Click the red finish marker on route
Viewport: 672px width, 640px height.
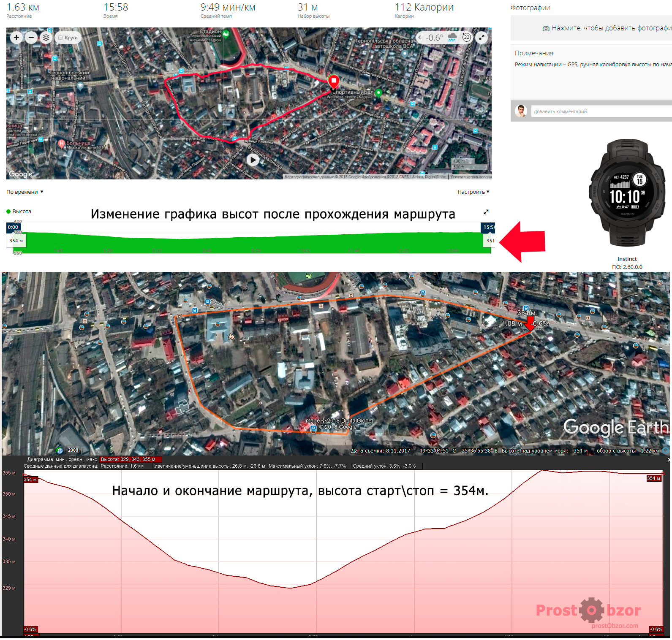pyautogui.click(x=333, y=81)
